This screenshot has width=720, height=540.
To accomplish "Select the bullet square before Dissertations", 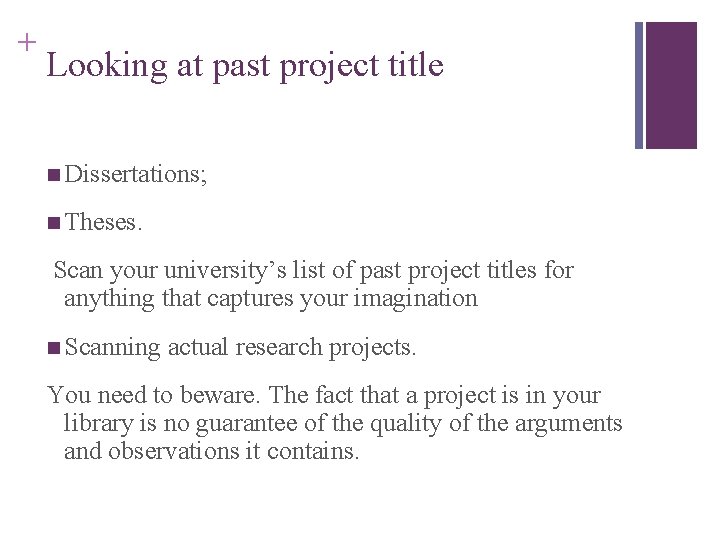I will 54,175.
